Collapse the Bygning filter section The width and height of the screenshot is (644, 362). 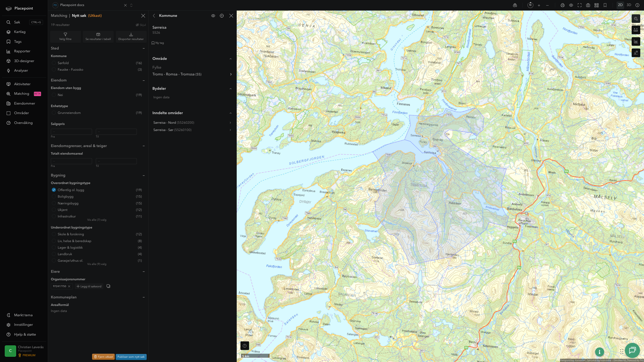click(144, 175)
